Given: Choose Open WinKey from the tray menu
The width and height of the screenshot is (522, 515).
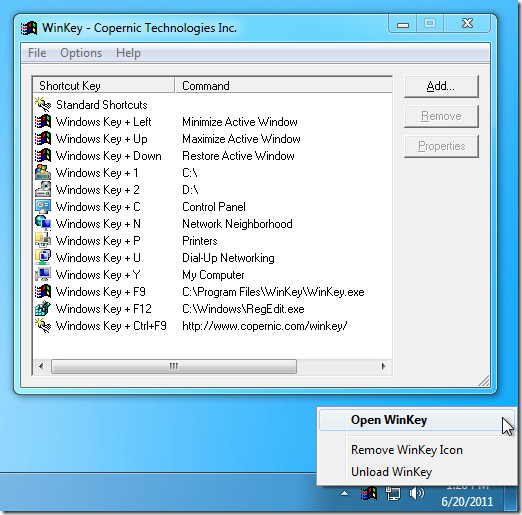Looking at the screenshot, I should 417,420.
